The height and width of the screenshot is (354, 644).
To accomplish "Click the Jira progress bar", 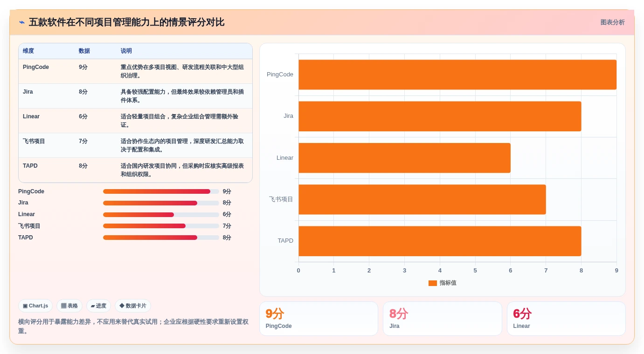I will click(161, 203).
